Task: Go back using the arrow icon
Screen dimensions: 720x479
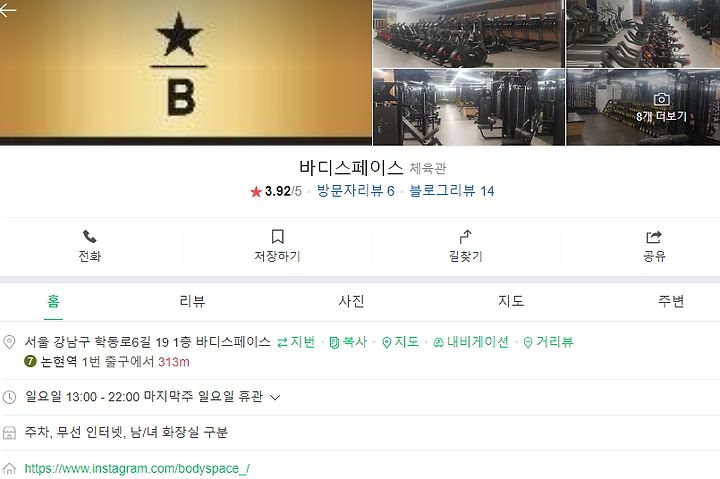Action: [x=8, y=10]
